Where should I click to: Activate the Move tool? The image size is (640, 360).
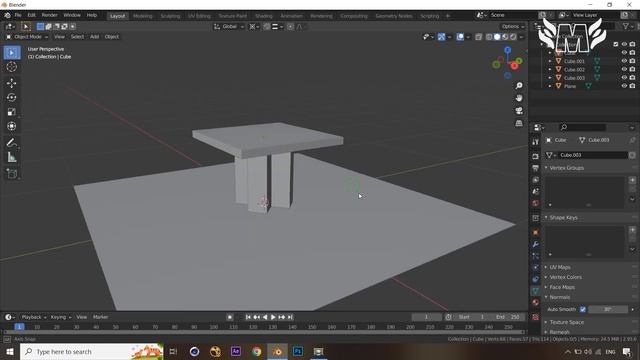11,83
